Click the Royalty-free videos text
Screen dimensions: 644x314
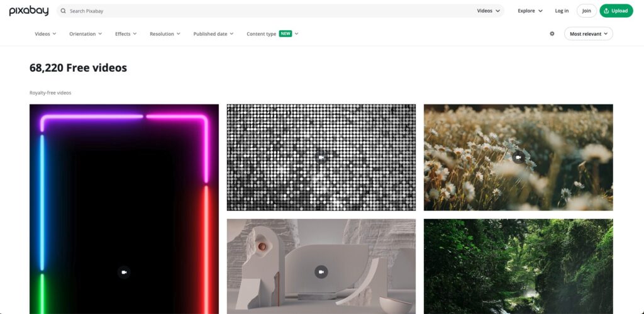(x=50, y=93)
